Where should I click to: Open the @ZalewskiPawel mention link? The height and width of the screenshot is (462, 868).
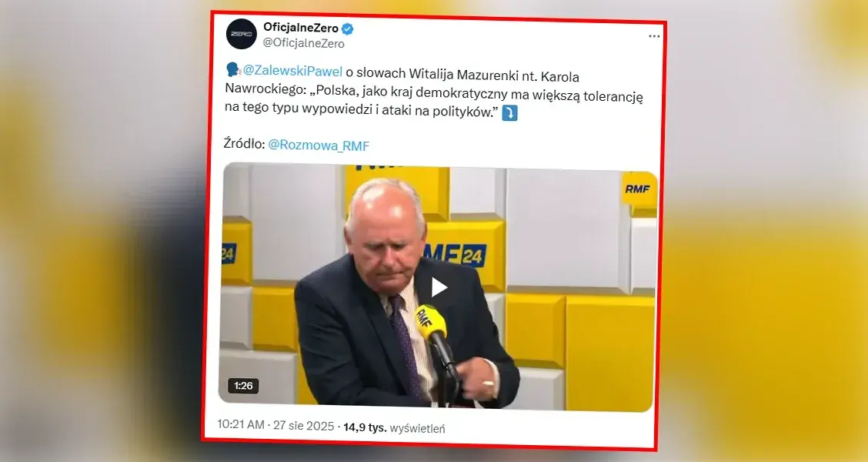click(x=292, y=72)
